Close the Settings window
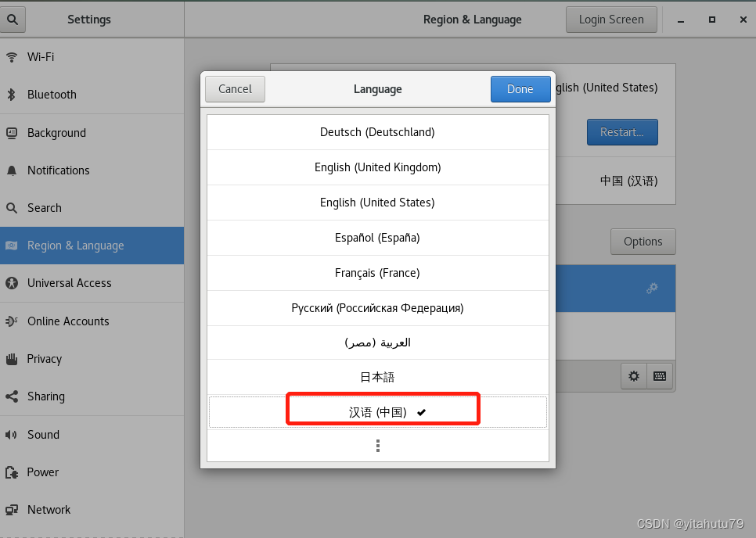 743,20
